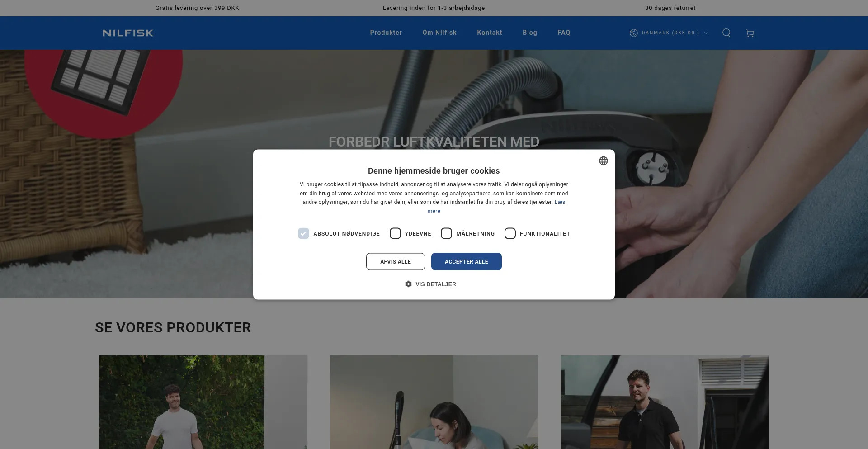Open the Kontakt menu item
This screenshot has width=868, height=449.
click(489, 33)
